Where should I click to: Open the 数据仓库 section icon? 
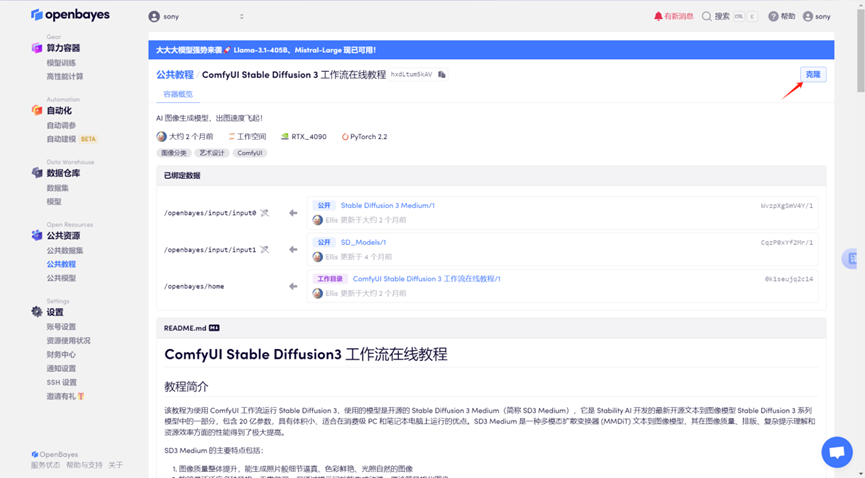pyautogui.click(x=37, y=173)
